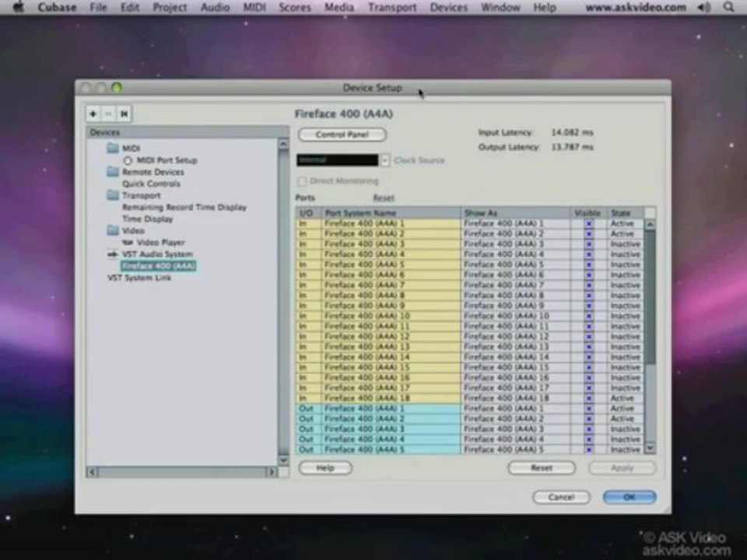Open the Clock Source dropdown arrow
This screenshot has height=560, width=747.
[x=384, y=160]
